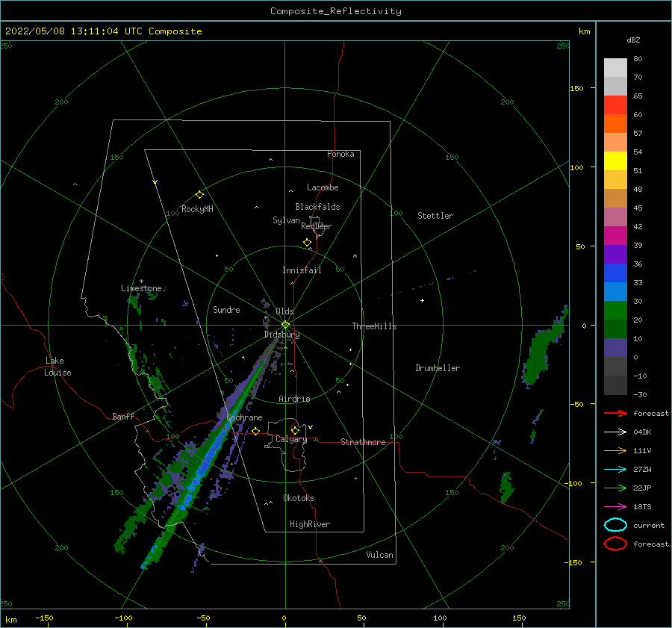Click the red forecast ellipse icon
672x628 pixels.
[615, 544]
